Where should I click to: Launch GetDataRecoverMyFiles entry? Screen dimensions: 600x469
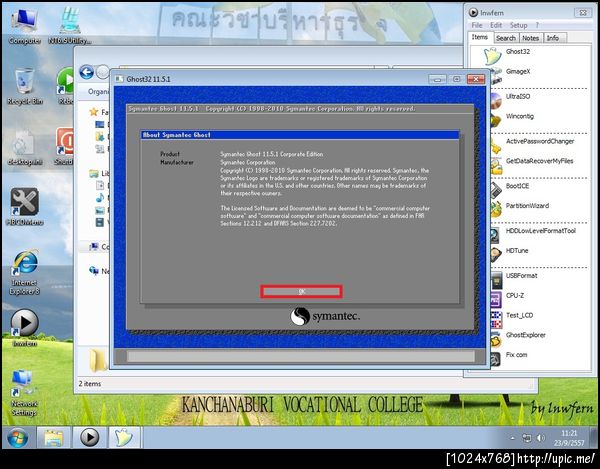(x=540, y=161)
